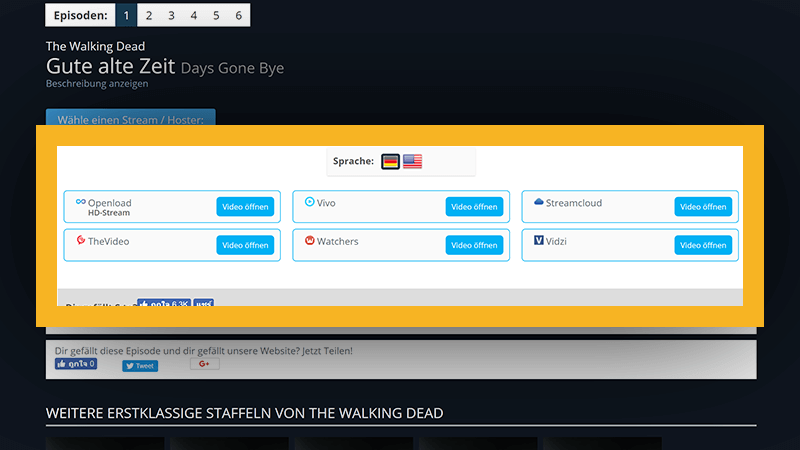The height and width of the screenshot is (450, 800).
Task: Click Openload hoster name
Action: pyautogui.click(x=109, y=203)
